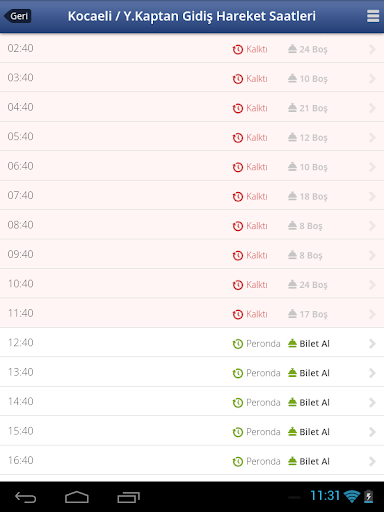This screenshot has width=384, height=512.
Task: Tap Bilet Al for the 16:40 departure
Action: click(x=314, y=461)
